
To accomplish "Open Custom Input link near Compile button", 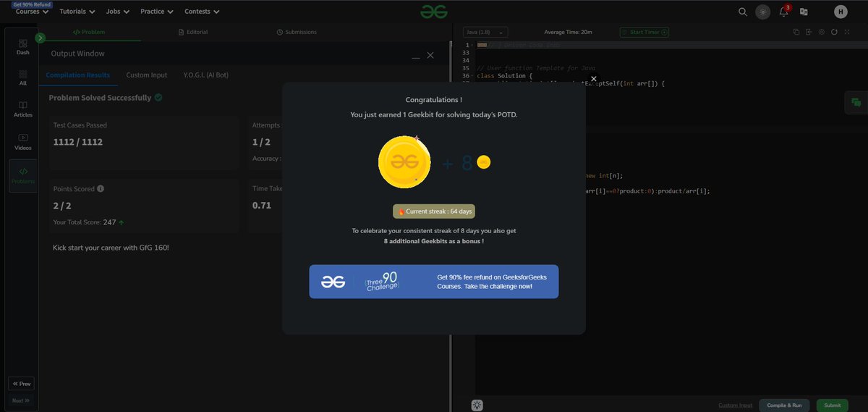I will [x=735, y=405].
